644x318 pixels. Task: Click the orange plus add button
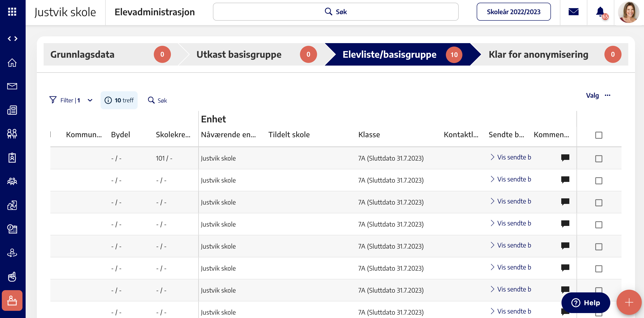pos(629,302)
